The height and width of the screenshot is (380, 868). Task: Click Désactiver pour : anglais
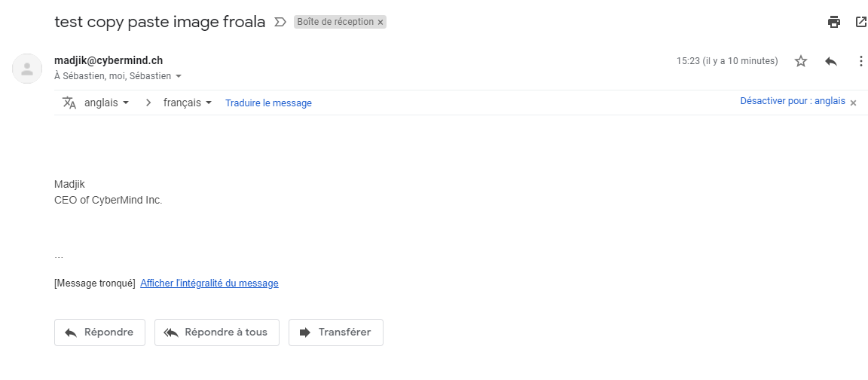[x=793, y=101]
